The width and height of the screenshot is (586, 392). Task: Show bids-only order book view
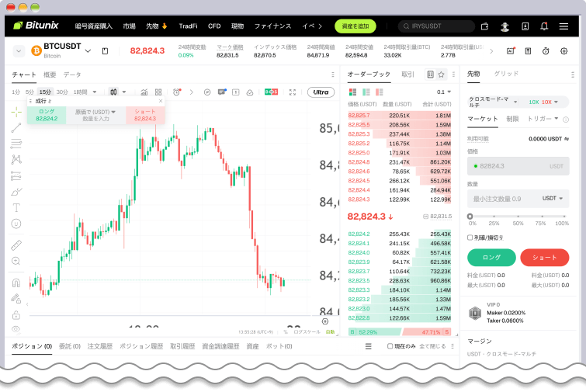366,92
